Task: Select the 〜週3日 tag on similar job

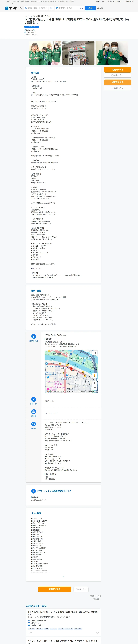Action: click(61, 629)
